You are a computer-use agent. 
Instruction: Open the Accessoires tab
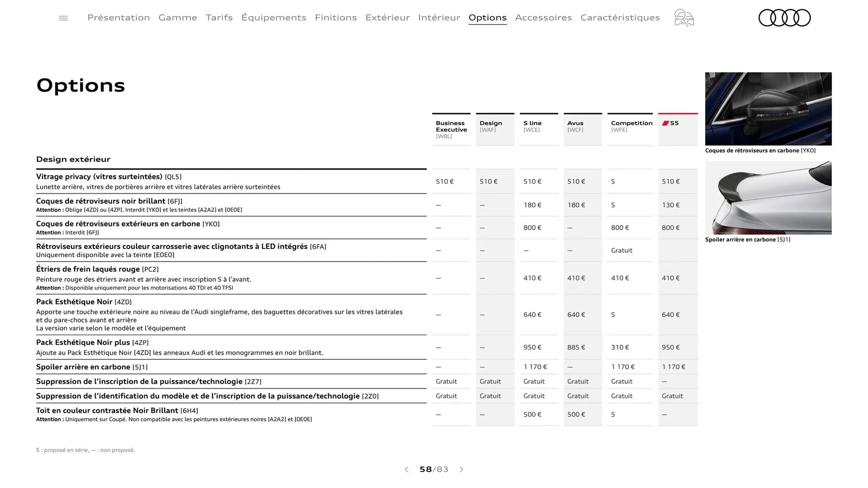coord(543,18)
